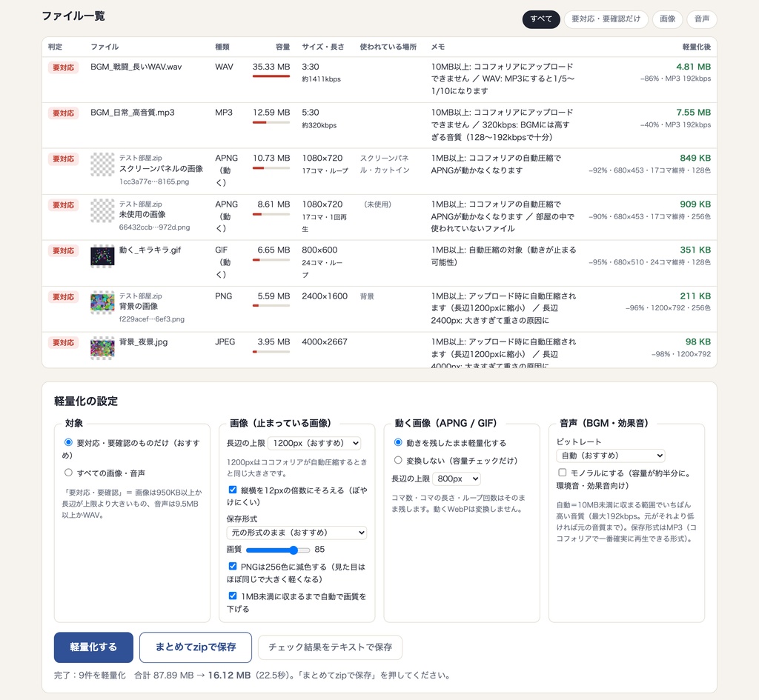Click the 35.33 MB size value
759x700 pixels.
coord(271,67)
